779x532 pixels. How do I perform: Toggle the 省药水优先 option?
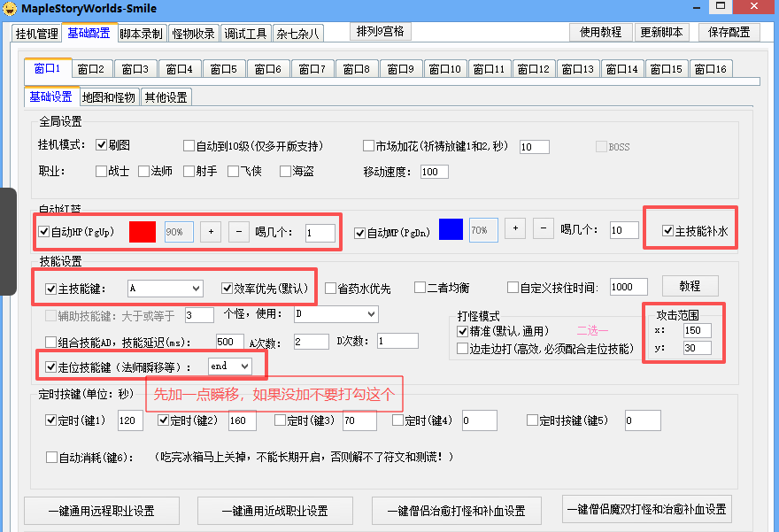[x=330, y=288]
